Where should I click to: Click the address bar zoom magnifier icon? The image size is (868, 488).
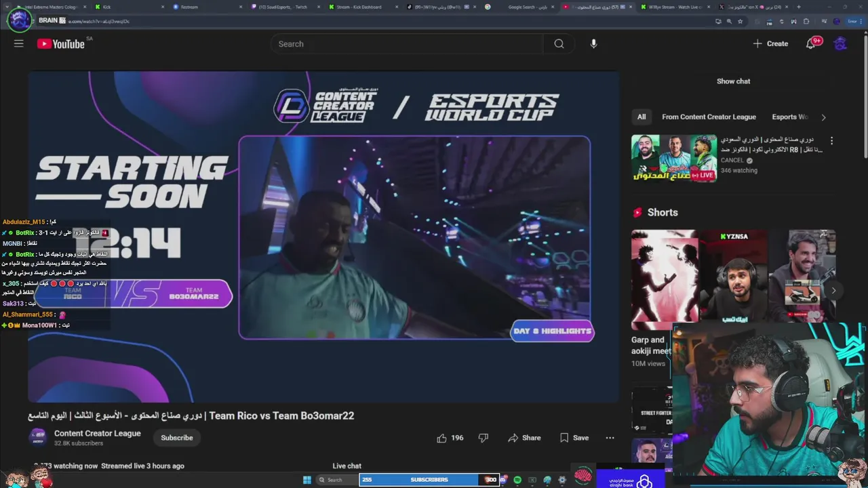pos(729,21)
